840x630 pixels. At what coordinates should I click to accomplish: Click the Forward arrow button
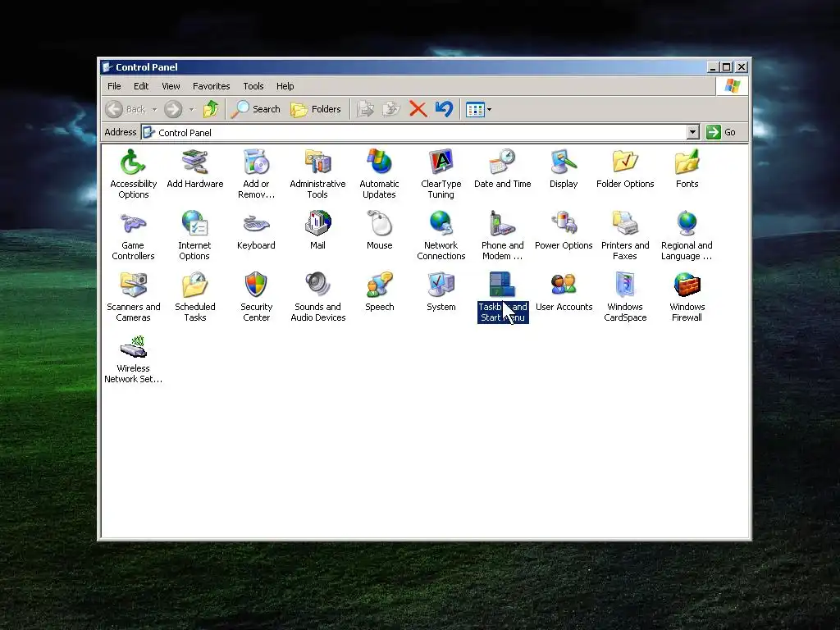(x=173, y=109)
